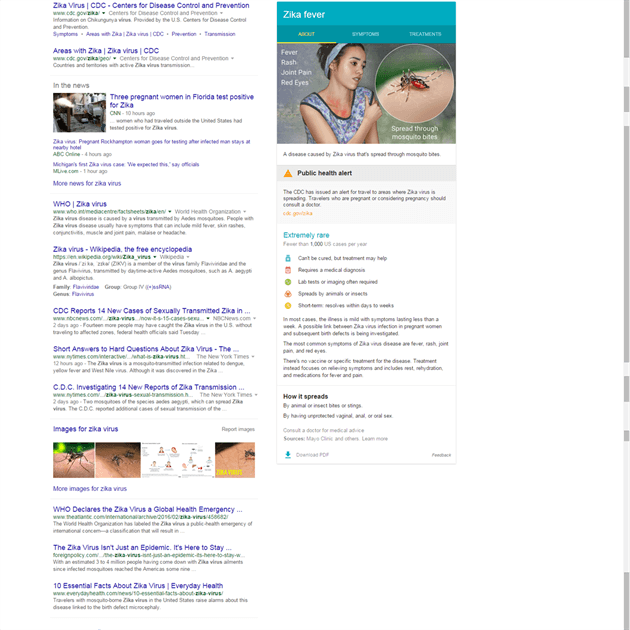Click Download PDF text link
630x630 pixels.
pyautogui.click(x=312, y=455)
